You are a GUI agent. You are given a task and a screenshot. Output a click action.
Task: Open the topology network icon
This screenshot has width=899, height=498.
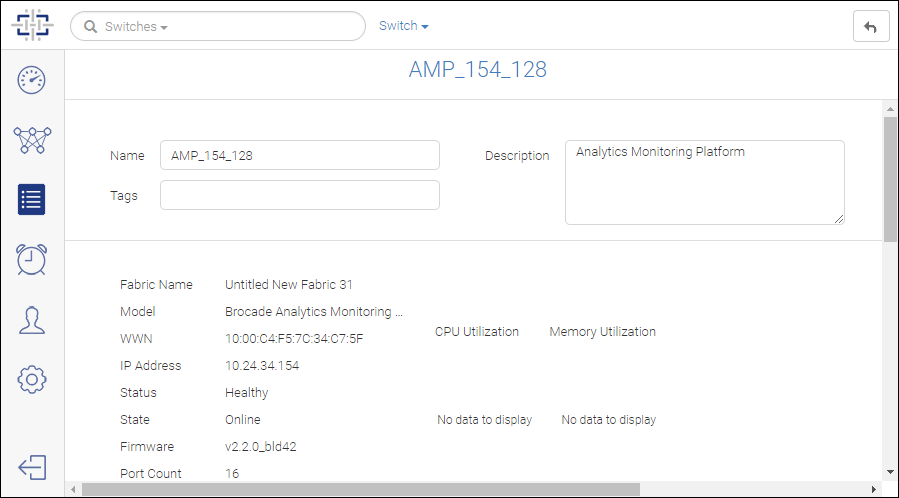click(x=32, y=140)
